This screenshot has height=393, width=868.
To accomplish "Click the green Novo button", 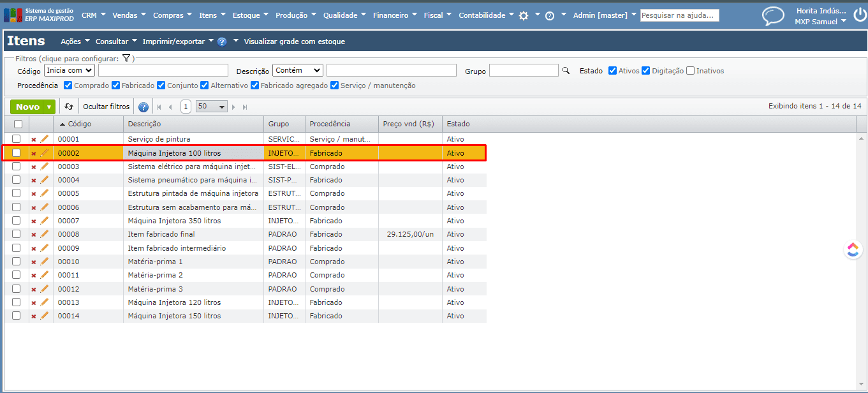I will point(27,107).
